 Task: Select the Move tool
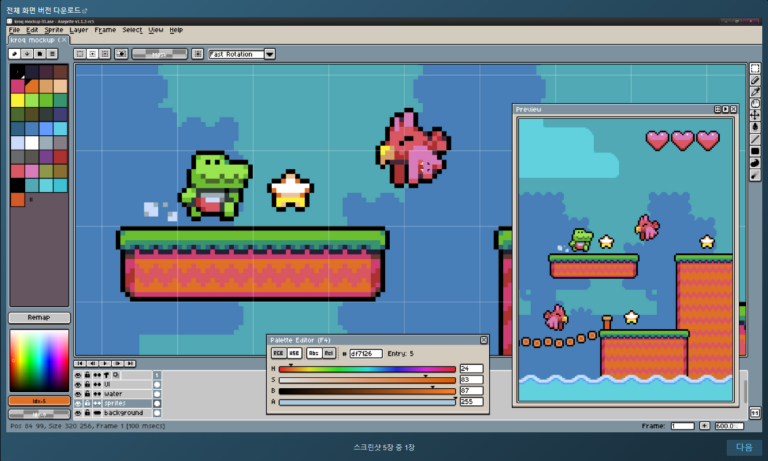pos(755,116)
